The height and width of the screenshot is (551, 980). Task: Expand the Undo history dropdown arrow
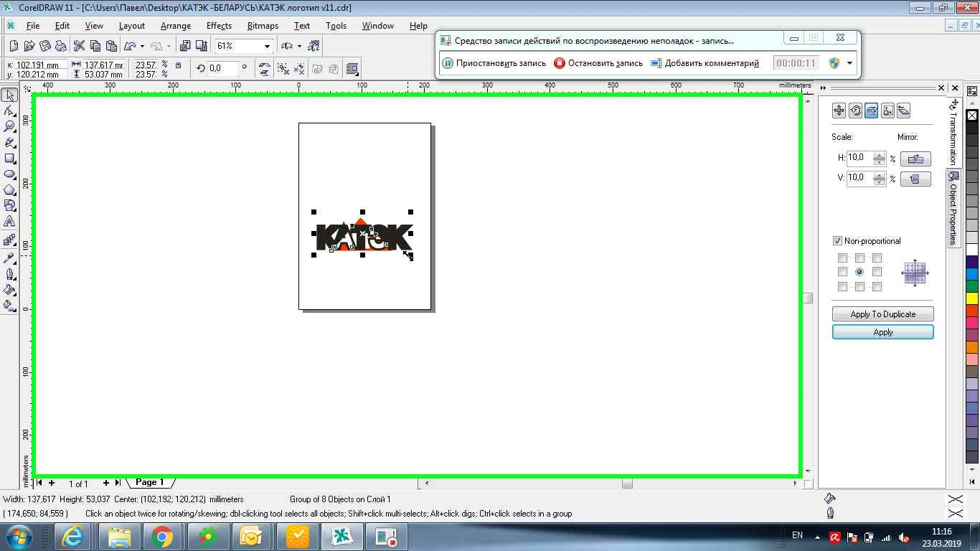[x=143, y=46]
